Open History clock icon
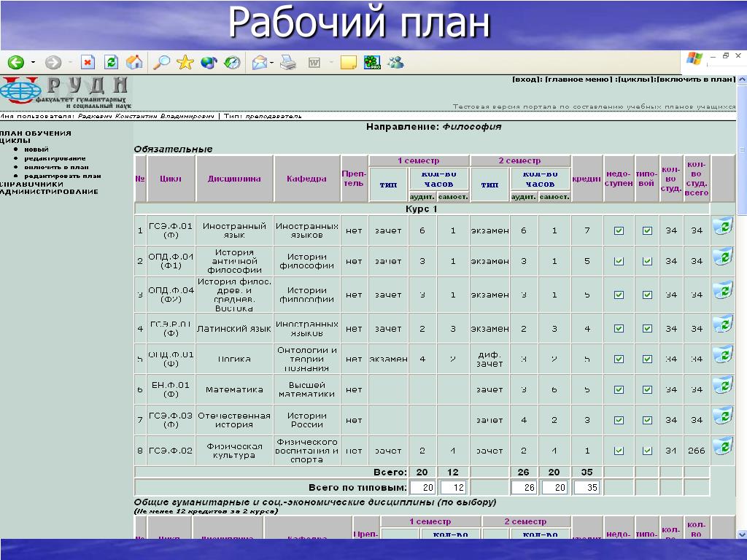 [x=233, y=63]
